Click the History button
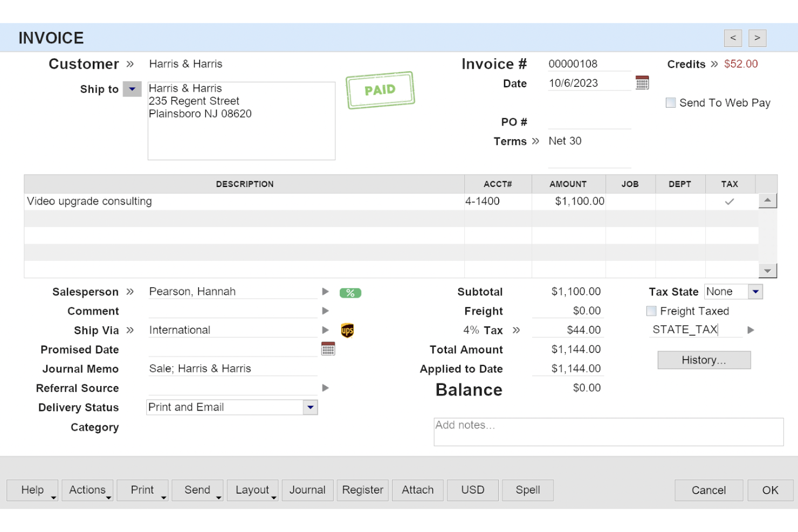798x532 pixels. pyautogui.click(x=704, y=360)
